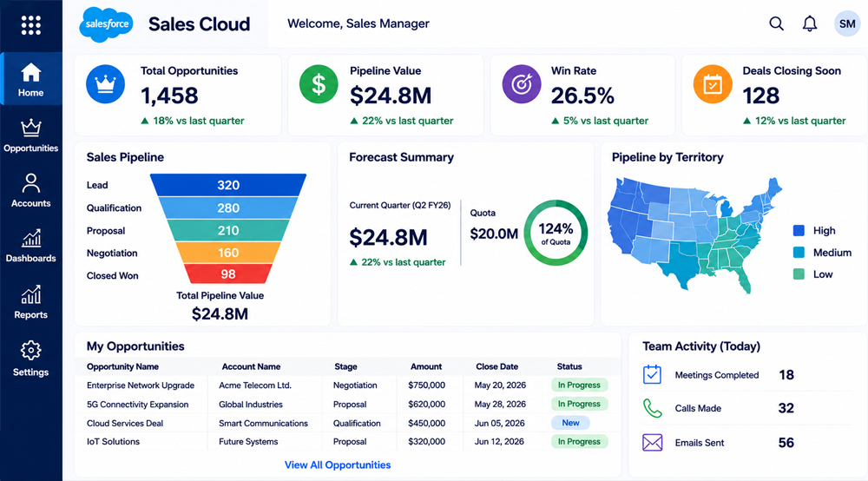The height and width of the screenshot is (481, 868).
Task: Click the $320,000 amount cell
Action: (x=426, y=442)
